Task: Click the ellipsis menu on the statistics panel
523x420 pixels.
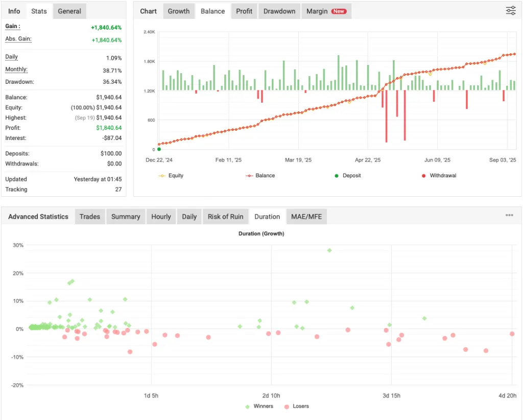Action: click(509, 215)
